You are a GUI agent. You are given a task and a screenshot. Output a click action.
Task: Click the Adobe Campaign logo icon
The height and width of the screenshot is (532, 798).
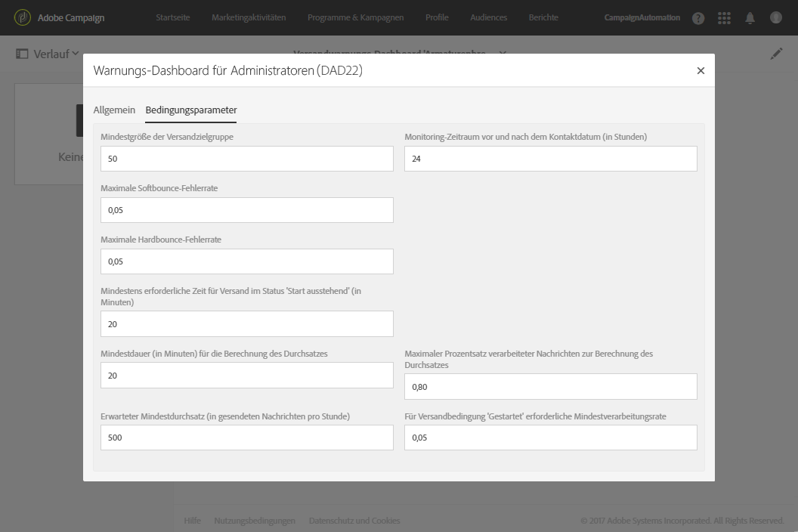[x=23, y=17]
